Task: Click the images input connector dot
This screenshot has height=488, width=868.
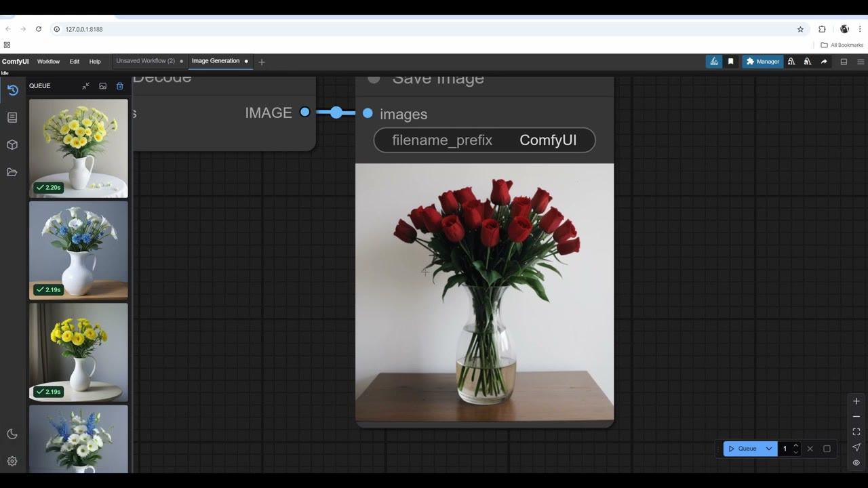Action: tap(368, 113)
